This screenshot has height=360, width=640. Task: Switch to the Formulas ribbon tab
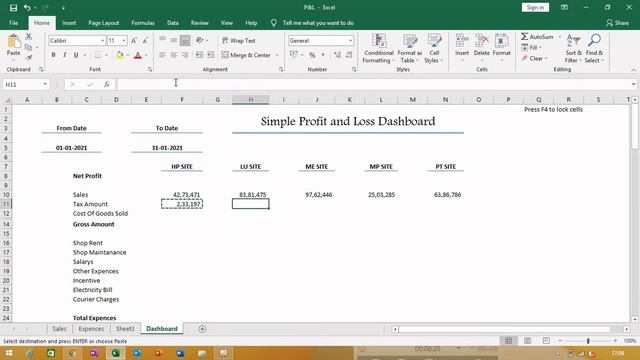coord(143,23)
